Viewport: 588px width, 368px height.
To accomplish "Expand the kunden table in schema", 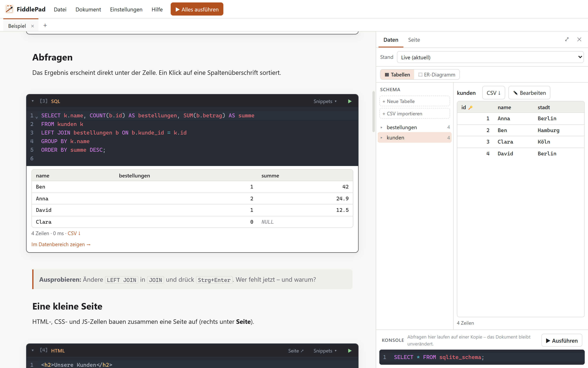I will [x=381, y=138].
